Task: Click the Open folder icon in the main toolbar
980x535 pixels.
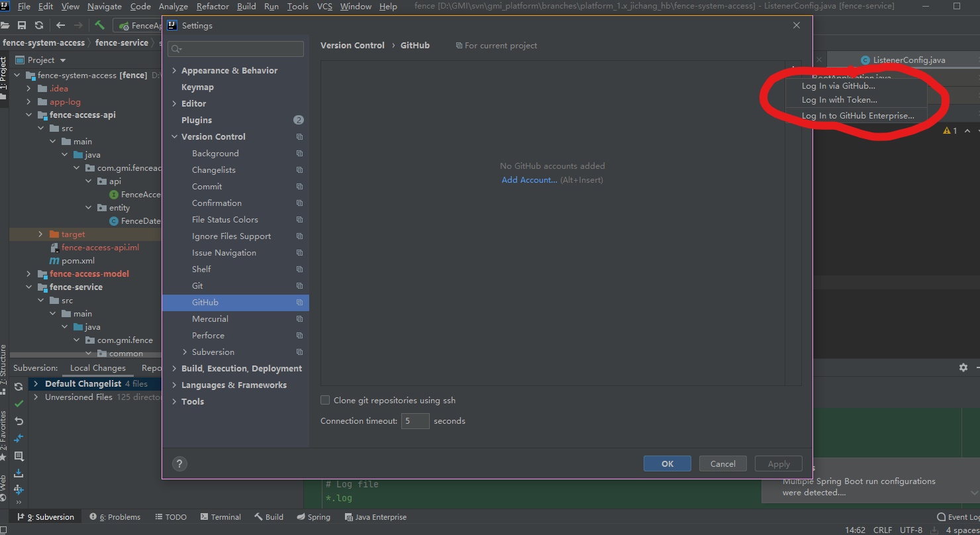Action: [5, 25]
